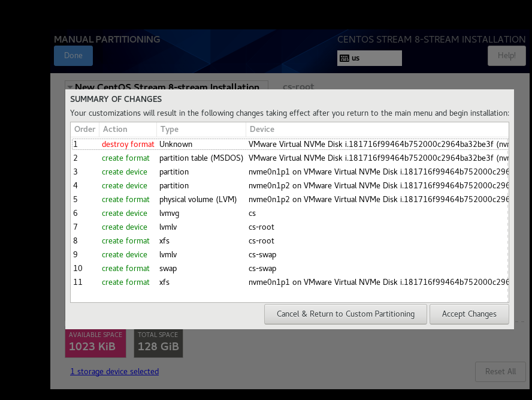Screen dimensions: 532x400
Task: Click the TOTAL SPACE 128 GiB box
Action: click(158, 343)
